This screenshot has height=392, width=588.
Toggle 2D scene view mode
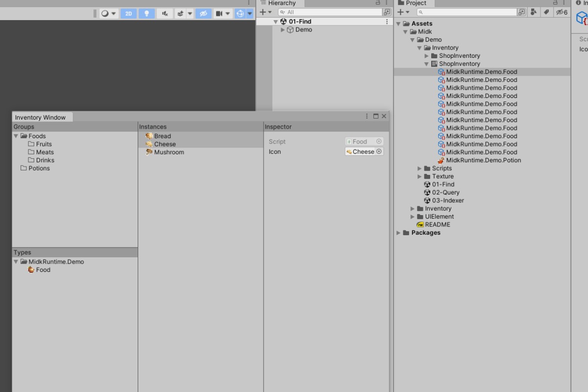pyautogui.click(x=128, y=13)
